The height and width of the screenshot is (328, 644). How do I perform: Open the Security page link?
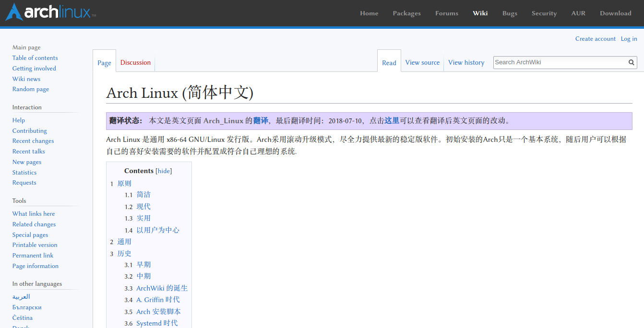click(544, 13)
